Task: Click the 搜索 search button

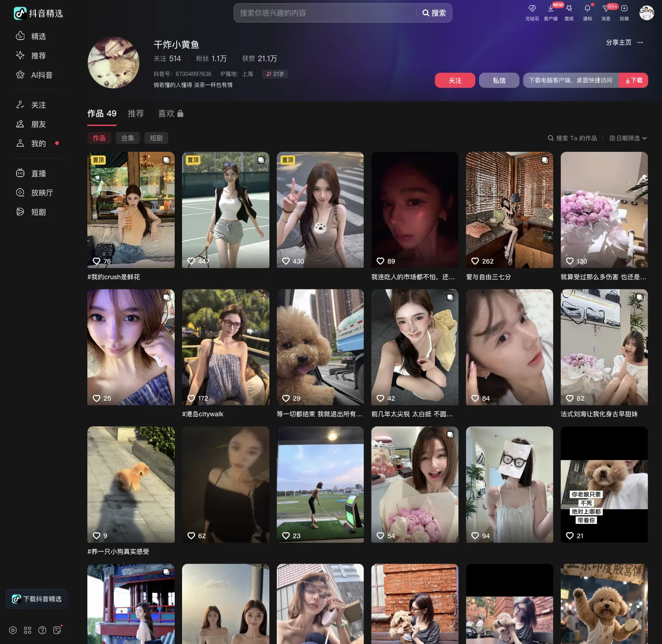Action: 434,13
